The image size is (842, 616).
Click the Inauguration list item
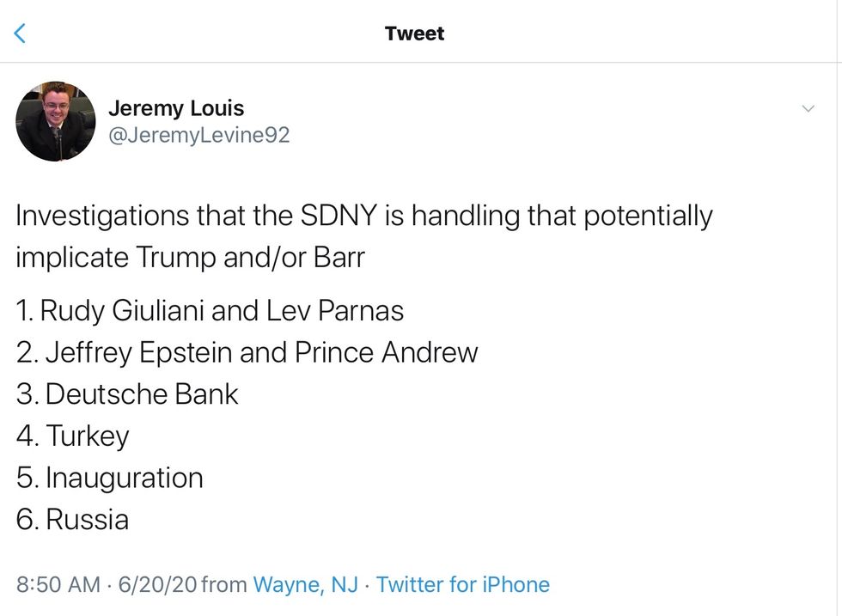tap(111, 478)
